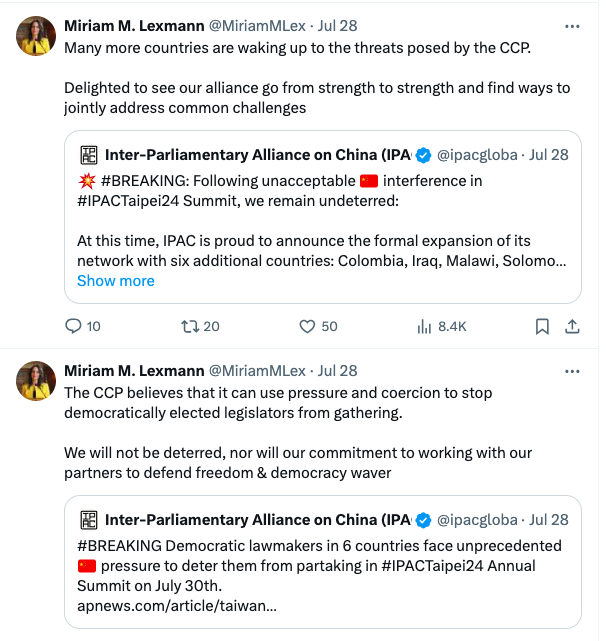Share the first tweet
This screenshot has height=641, width=606.
(573, 326)
